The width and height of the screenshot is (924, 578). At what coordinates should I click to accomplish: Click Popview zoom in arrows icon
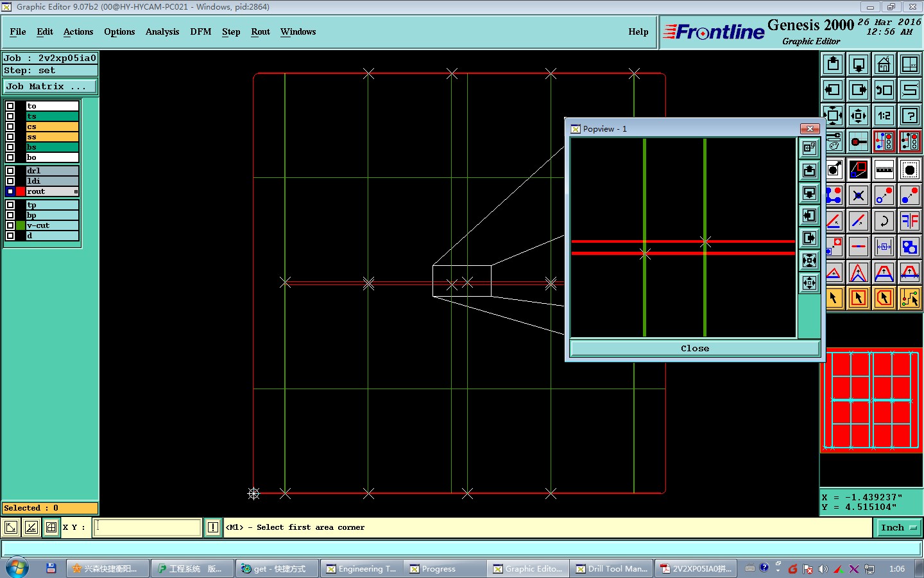pos(809,260)
